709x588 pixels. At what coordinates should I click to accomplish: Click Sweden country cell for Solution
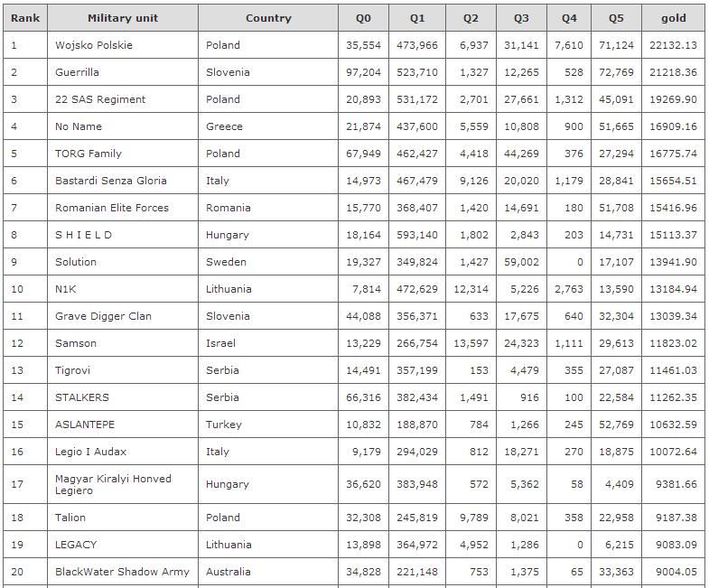(226, 262)
